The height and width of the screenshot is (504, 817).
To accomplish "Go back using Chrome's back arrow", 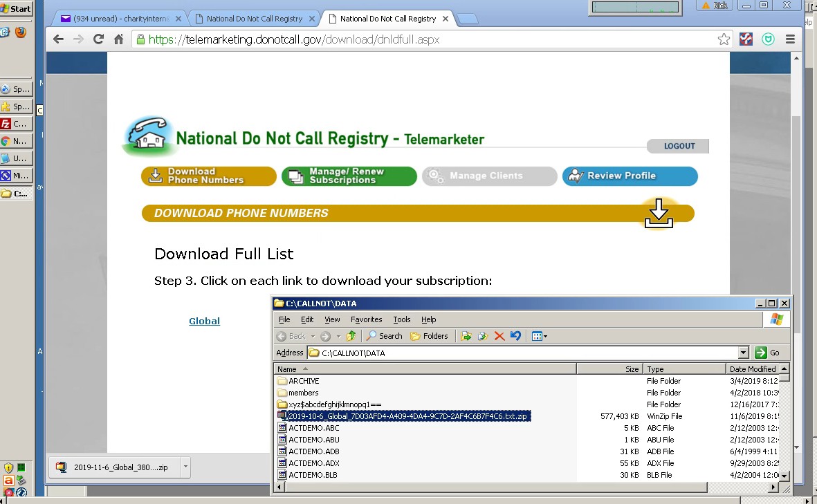I will pyautogui.click(x=58, y=39).
